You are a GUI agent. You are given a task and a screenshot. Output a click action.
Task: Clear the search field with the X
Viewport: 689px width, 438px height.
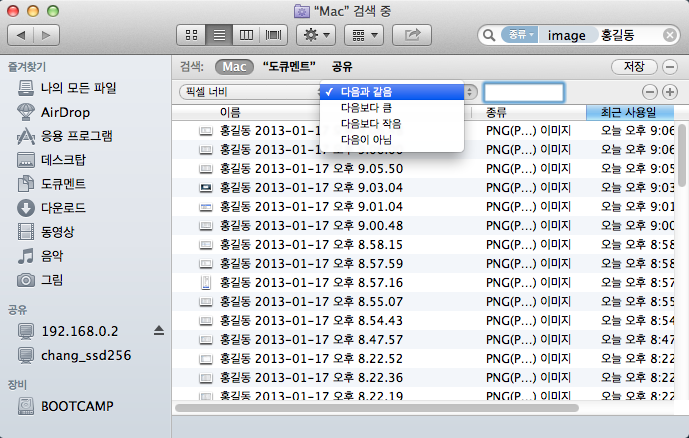click(670, 35)
